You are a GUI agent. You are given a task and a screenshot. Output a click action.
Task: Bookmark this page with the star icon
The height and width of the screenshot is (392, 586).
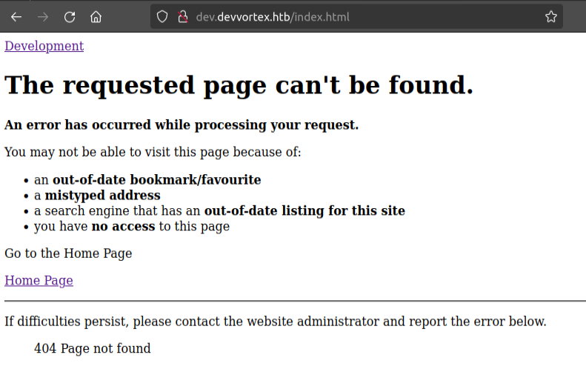click(x=550, y=16)
